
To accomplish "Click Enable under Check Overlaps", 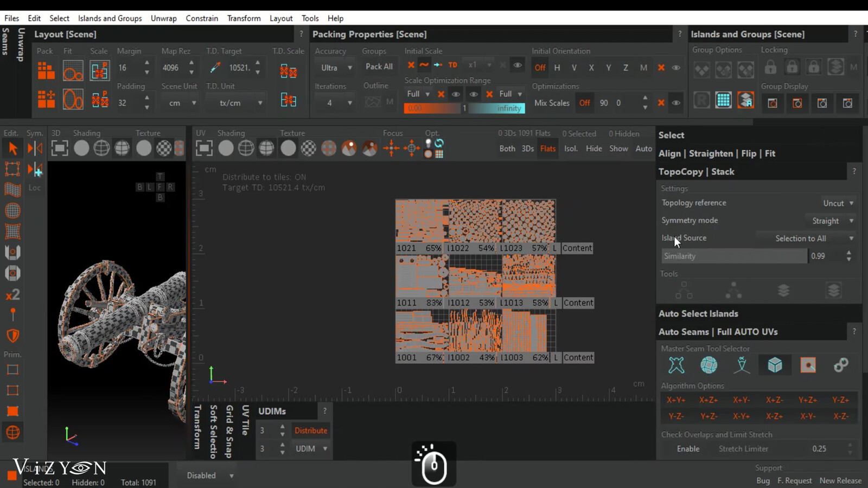I will click(x=688, y=448).
